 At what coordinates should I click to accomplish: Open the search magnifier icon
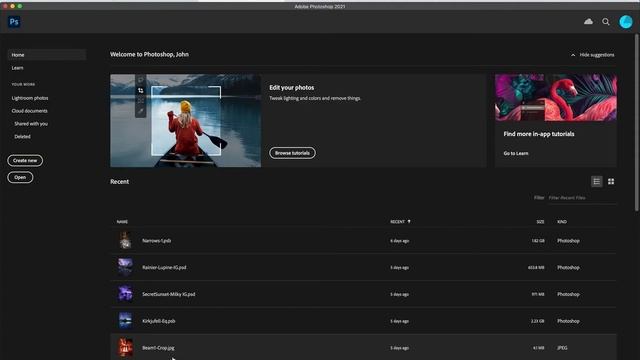pyautogui.click(x=606, y=22)
